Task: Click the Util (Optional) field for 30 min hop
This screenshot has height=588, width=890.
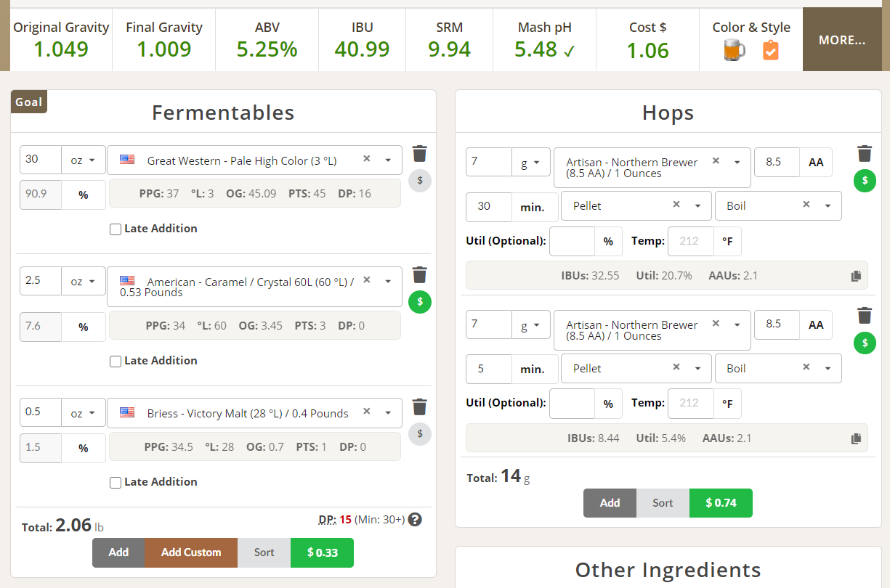Action: [573, 242]
